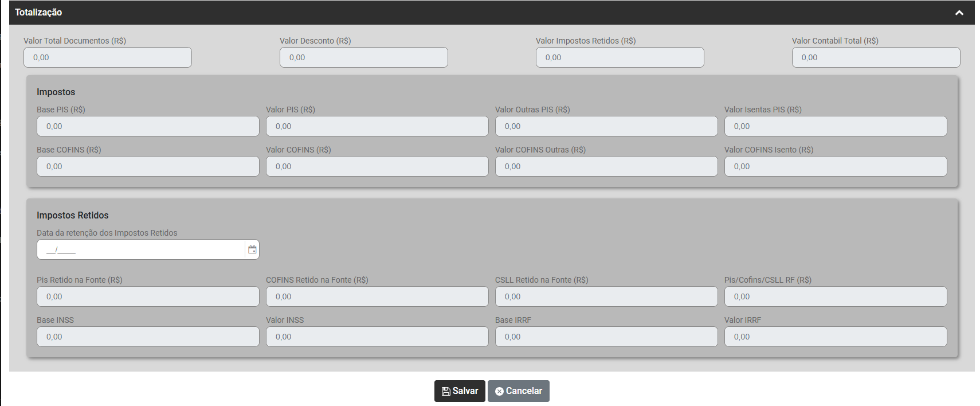Click the Salvar button
Screen dimensions: 980x406
click(460, 391)
